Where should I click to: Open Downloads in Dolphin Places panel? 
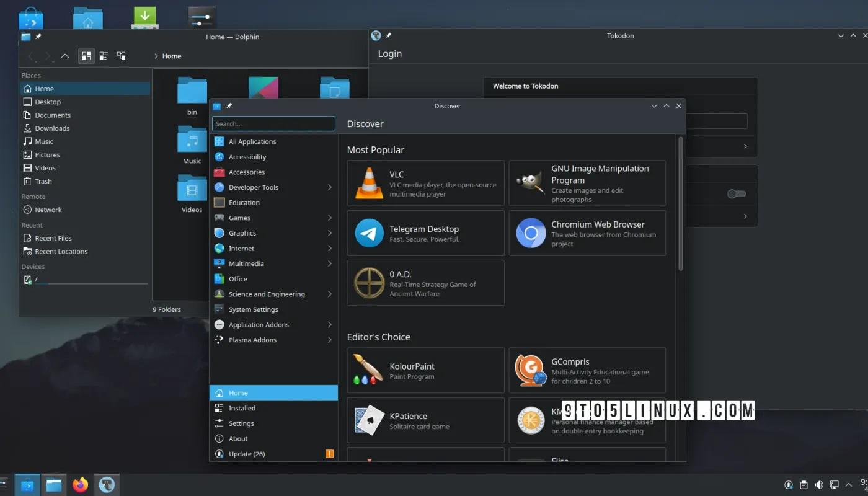[52, 128]
